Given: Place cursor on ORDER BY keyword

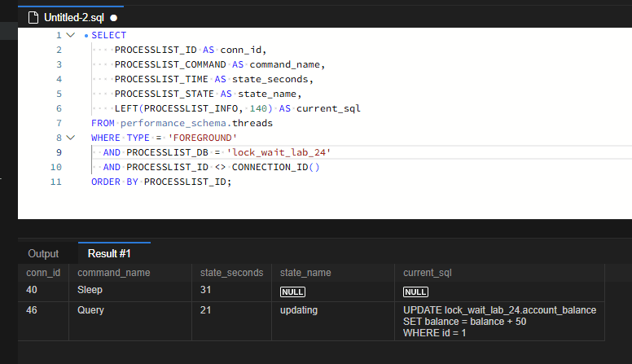Looking at the screenshot, I should pos(115,182).
